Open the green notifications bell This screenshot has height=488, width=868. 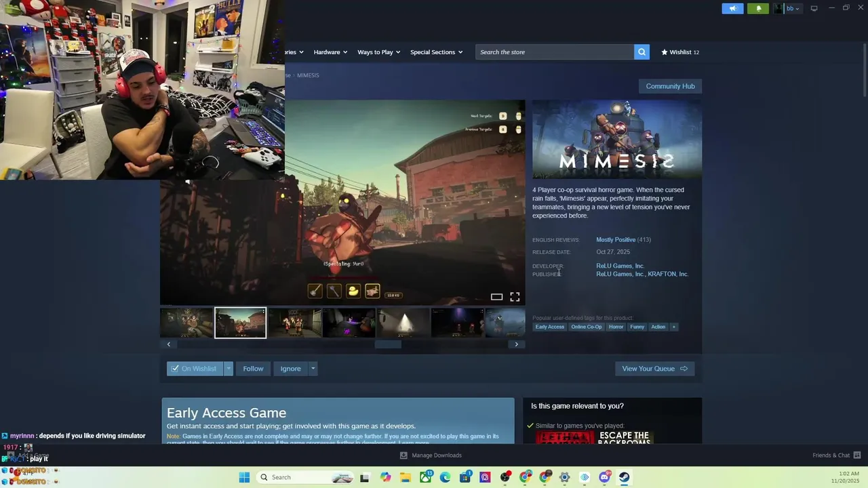(x=758, y=8)
